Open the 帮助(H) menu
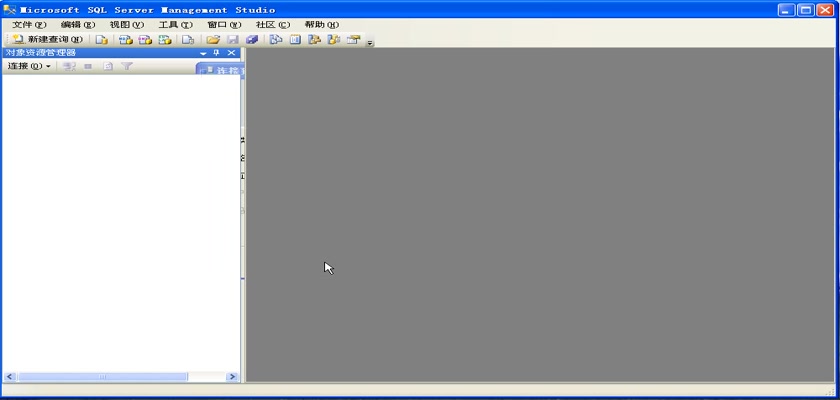Viewport: 840px width, 400px height. click(322, 25)
